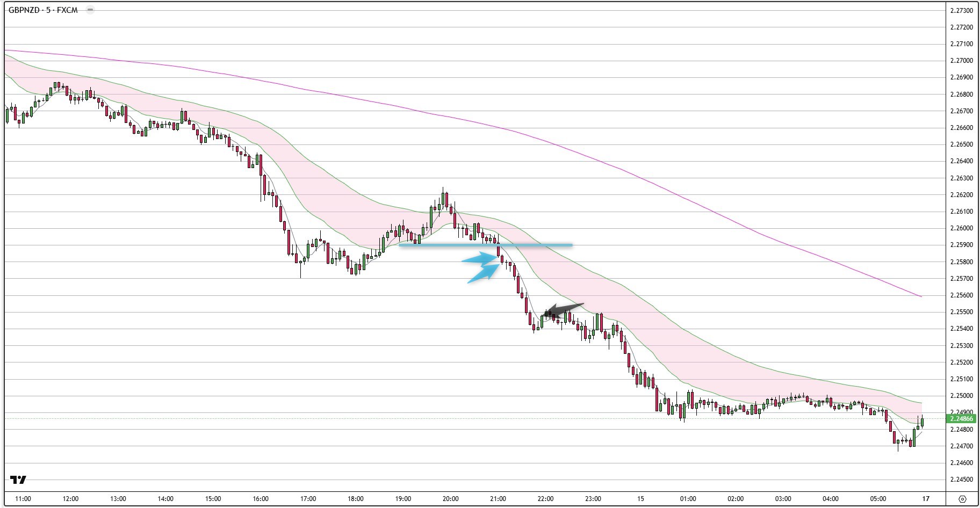Click the 2.26300 price axis label

961,178
